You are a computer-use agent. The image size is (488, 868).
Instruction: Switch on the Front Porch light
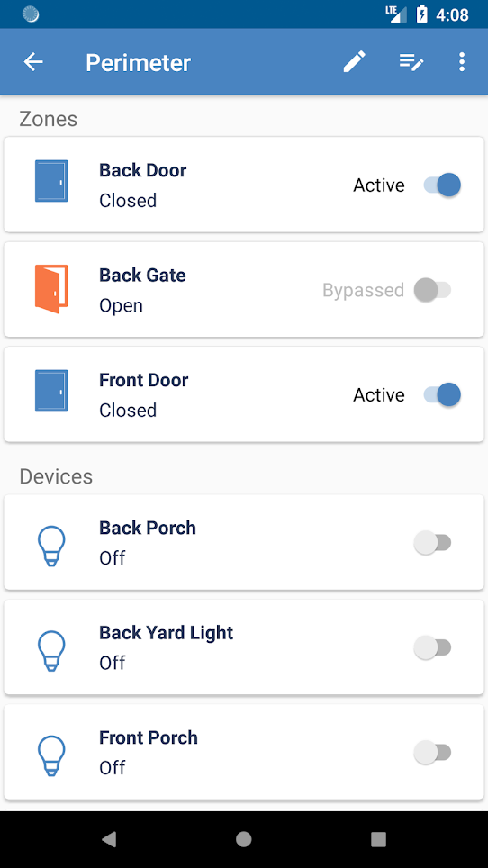tap(433, 753)
